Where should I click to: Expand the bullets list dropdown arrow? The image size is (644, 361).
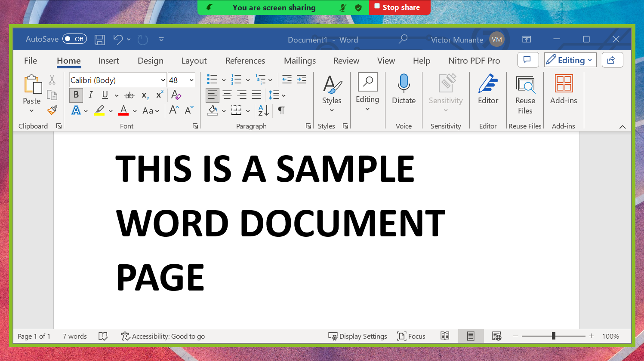coord(224,80)
